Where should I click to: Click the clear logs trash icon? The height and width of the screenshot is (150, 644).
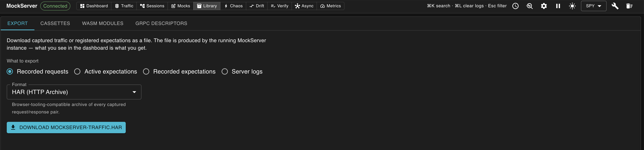629,6
